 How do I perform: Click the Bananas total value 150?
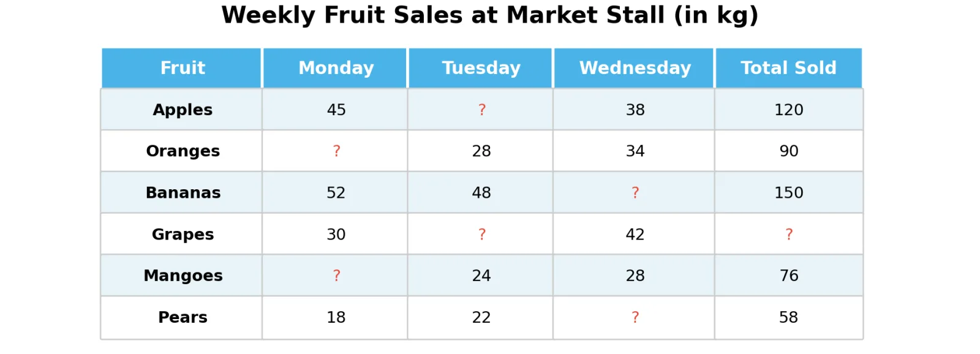point(788,193)
